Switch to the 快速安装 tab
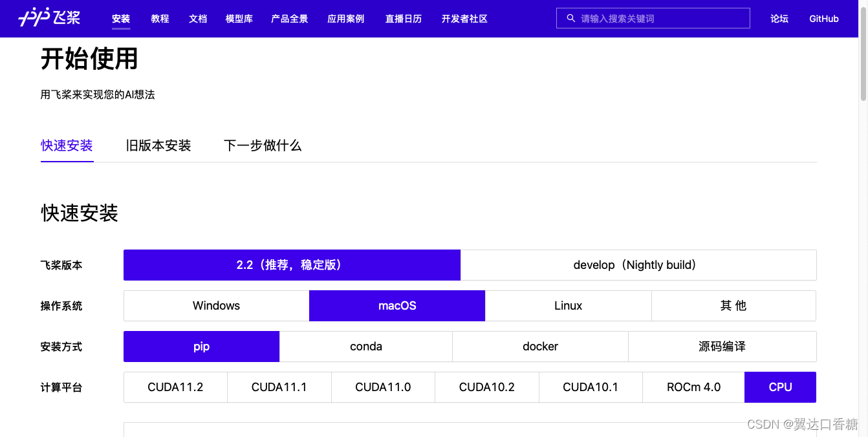Viewport: 868px width, 437px height. 67,145
